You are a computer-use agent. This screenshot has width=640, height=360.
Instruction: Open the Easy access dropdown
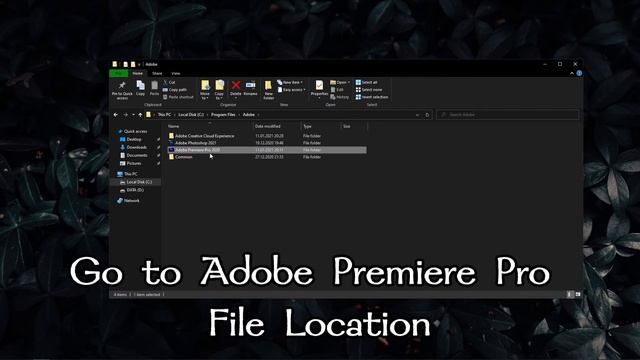point(291,90)
